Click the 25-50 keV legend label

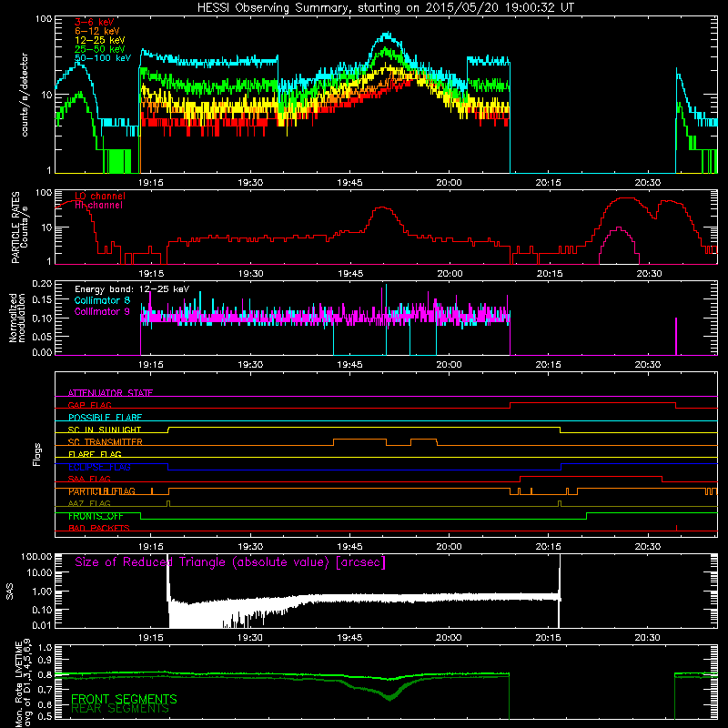(100, 49)
